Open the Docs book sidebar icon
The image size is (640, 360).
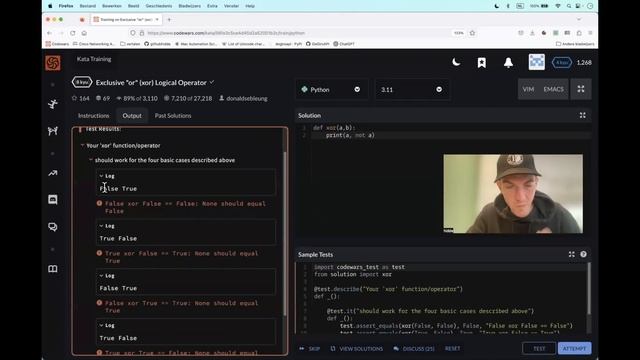pos(53,269)
